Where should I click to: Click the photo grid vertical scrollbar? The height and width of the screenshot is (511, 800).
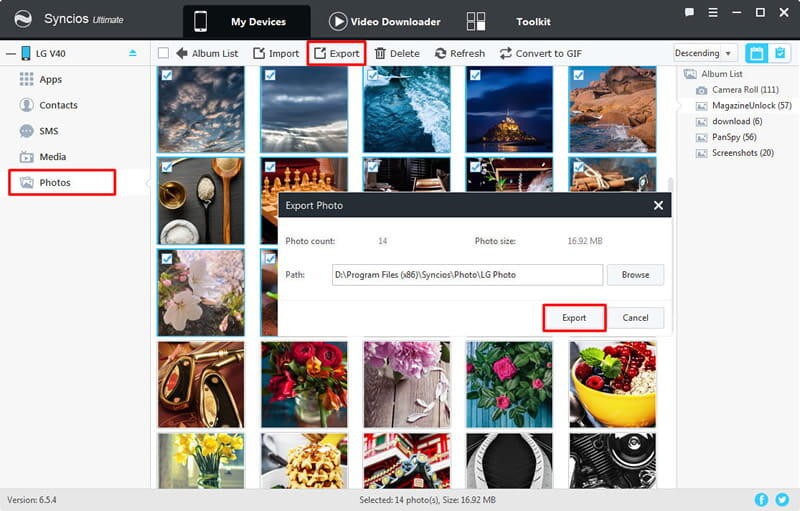671,186
